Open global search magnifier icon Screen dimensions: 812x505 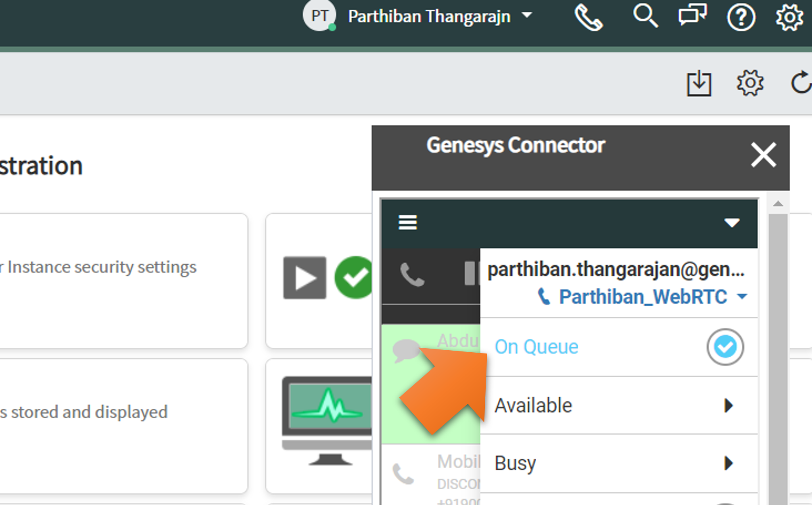tap(645, 16)
